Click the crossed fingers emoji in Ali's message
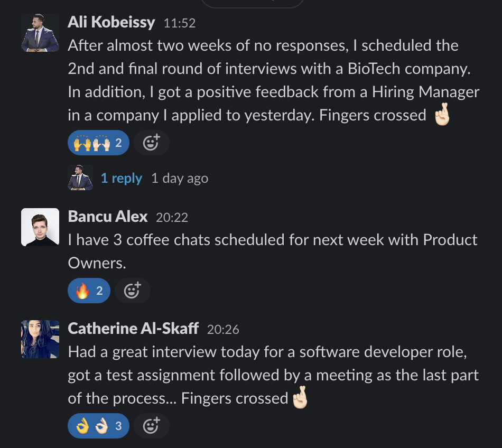Screen dimensions: 502x448 [x=442, y=115]
